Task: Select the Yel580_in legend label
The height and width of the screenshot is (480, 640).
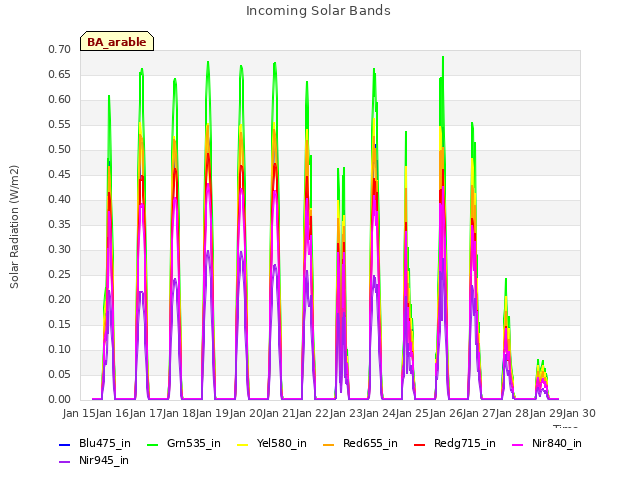Action: 282,444
